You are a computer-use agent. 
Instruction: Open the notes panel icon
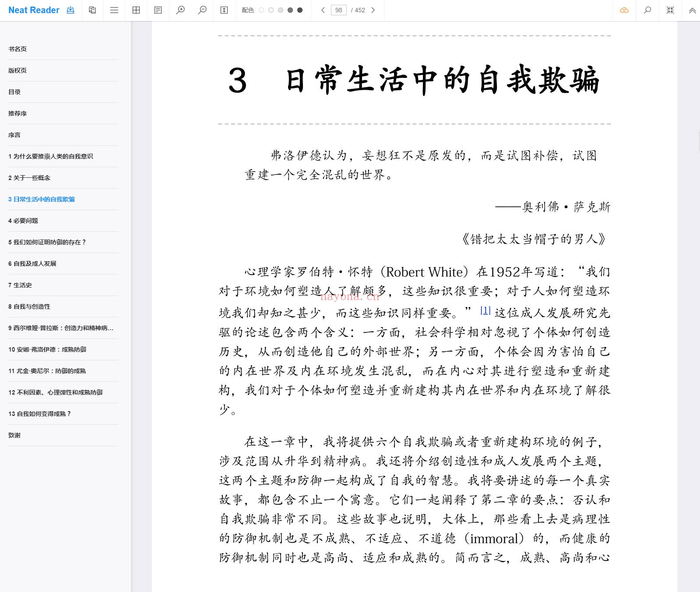pyautogui.click(x=158, y=10)
